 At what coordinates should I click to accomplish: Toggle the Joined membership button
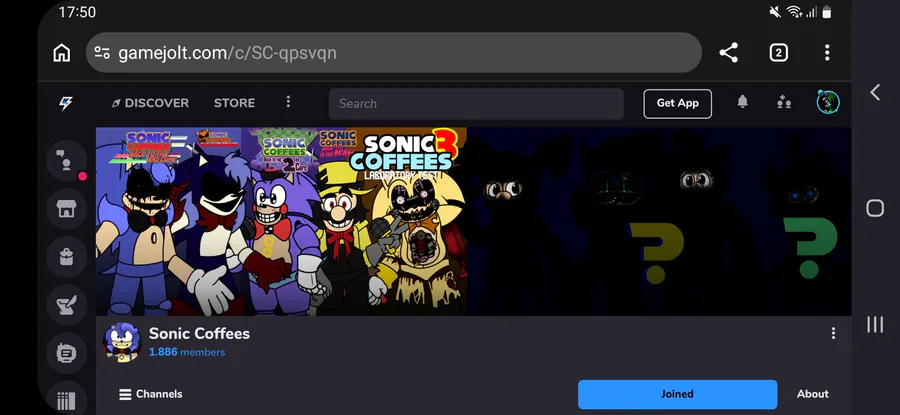click(677, 394)
